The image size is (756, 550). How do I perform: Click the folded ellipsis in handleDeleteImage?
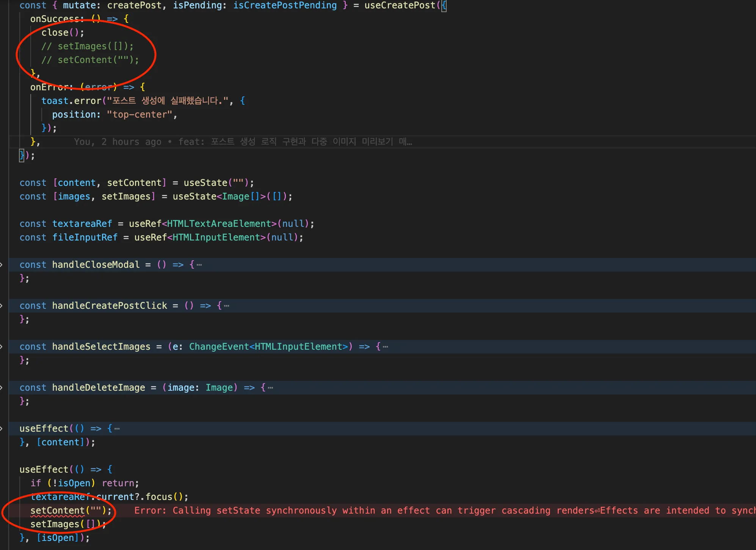(270, 387)
